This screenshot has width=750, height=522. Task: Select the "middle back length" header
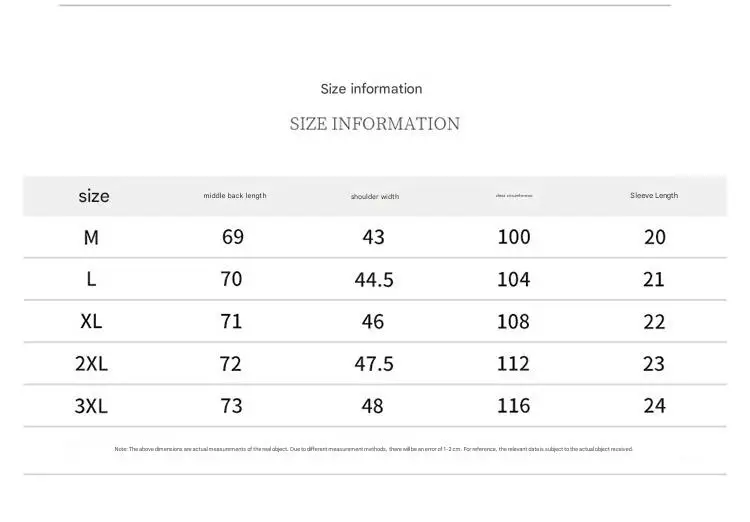click(235, 195)
